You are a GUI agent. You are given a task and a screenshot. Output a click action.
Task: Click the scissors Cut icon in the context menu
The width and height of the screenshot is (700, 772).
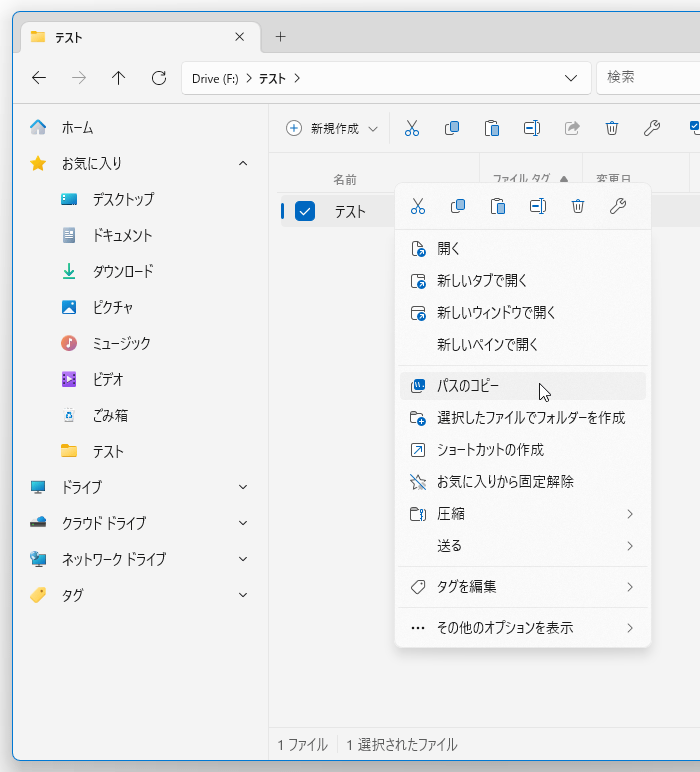[418, 206]
